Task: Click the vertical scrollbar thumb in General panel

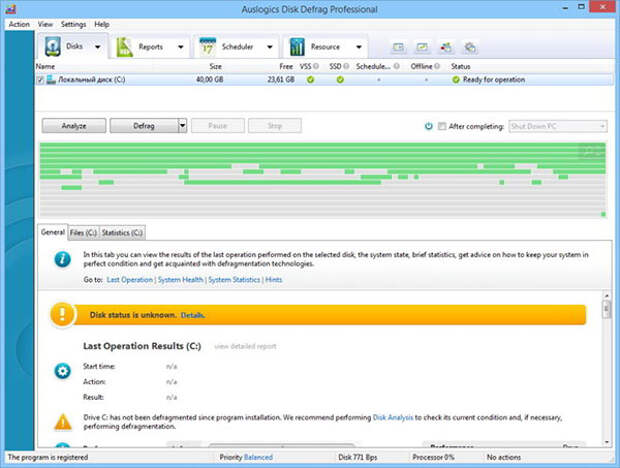Action: coord(606,309)
